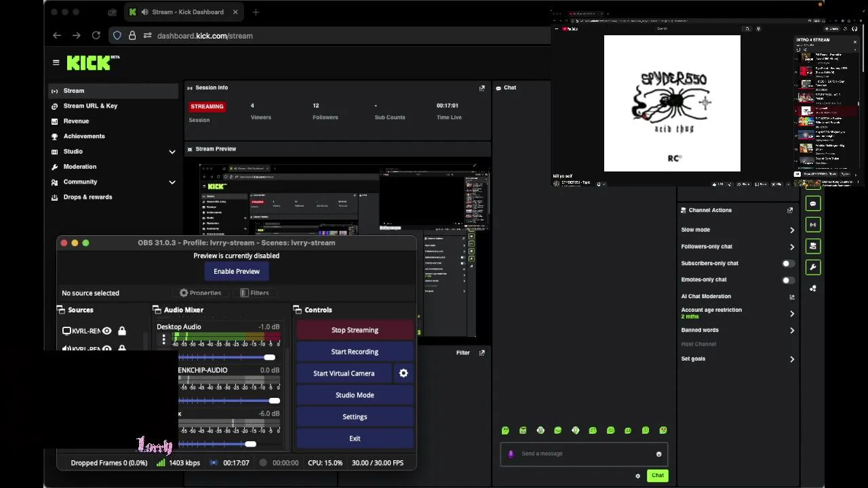Pop out the stream Filter panel
868x488 pixels.
tap(482, 353)
